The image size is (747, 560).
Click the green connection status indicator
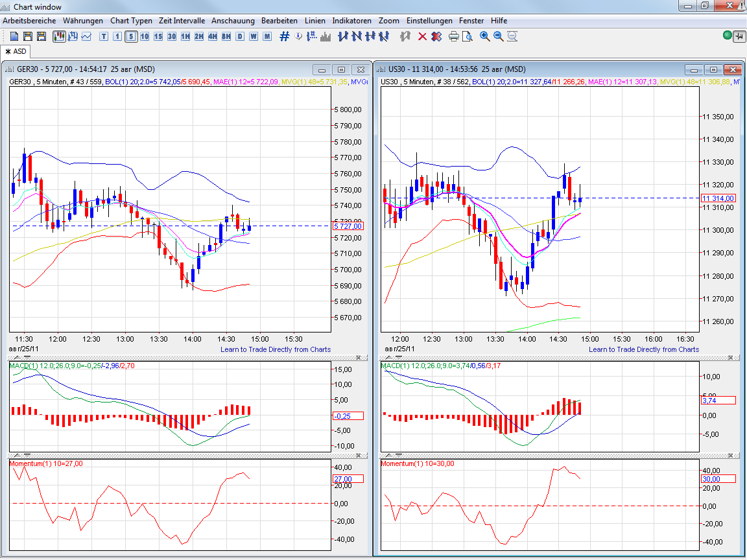[x=727, y=36]
